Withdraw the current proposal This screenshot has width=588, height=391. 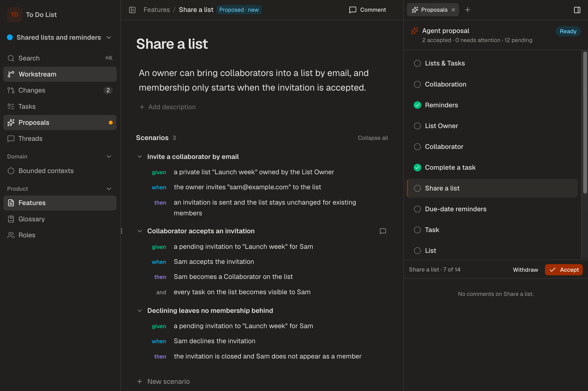click(525, 270)
